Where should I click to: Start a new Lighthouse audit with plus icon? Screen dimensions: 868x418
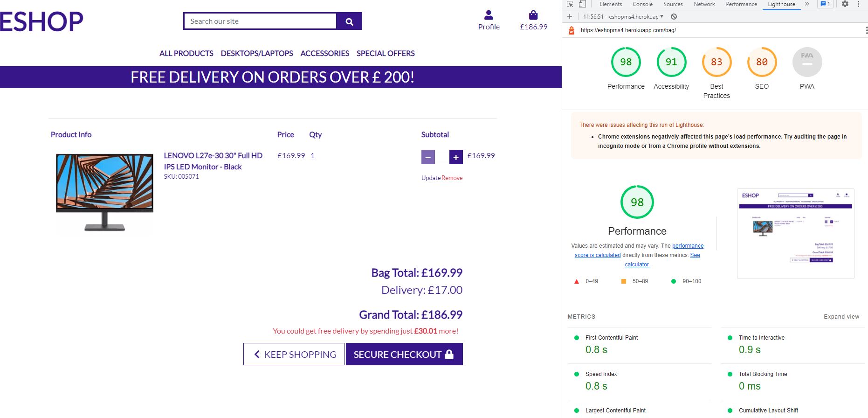click(570, 17)
